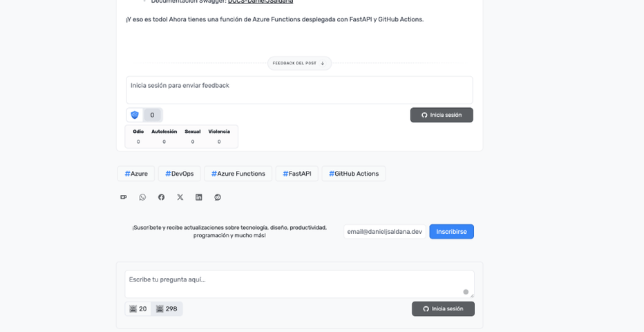Viewport: 644px width, 332px height.
Task: Open the #Azure tag
Action: pyautogui.click(x=136, y=174)
